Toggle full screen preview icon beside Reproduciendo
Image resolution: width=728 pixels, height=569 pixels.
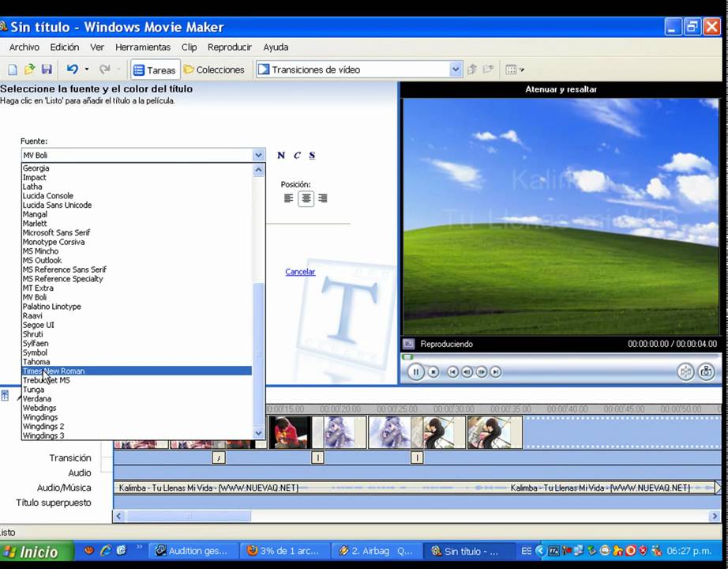click(x=408, y=344)
